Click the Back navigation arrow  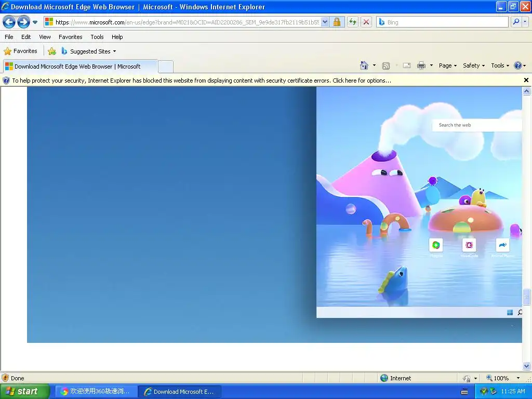click(x=9, y=22)
